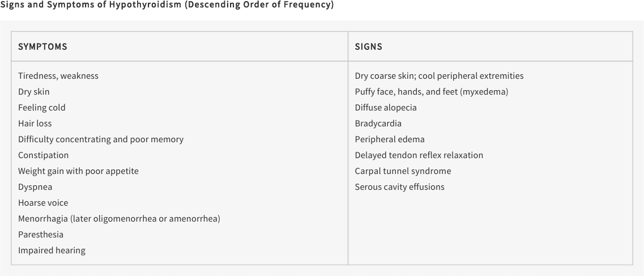This screenshot has width=644, height=276.
Task: Click the table title about Hypothyroidism
Action: tap(167, 5)
